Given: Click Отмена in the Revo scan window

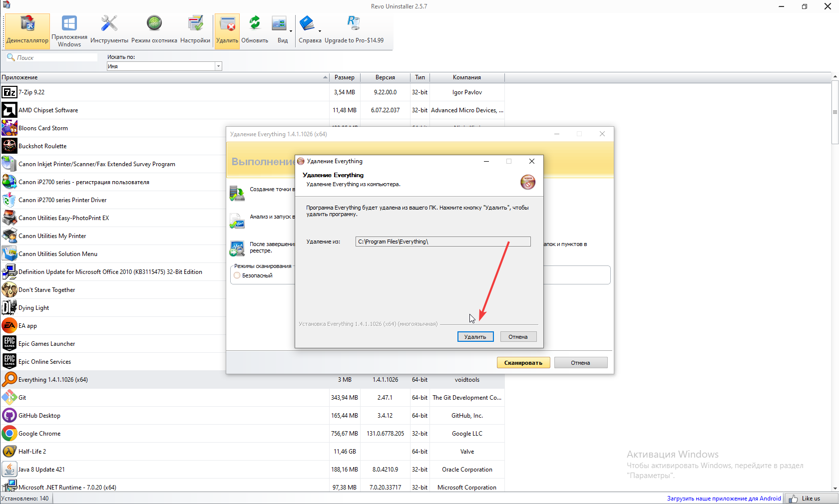Looking at the screenshot, I should point(581,363).
